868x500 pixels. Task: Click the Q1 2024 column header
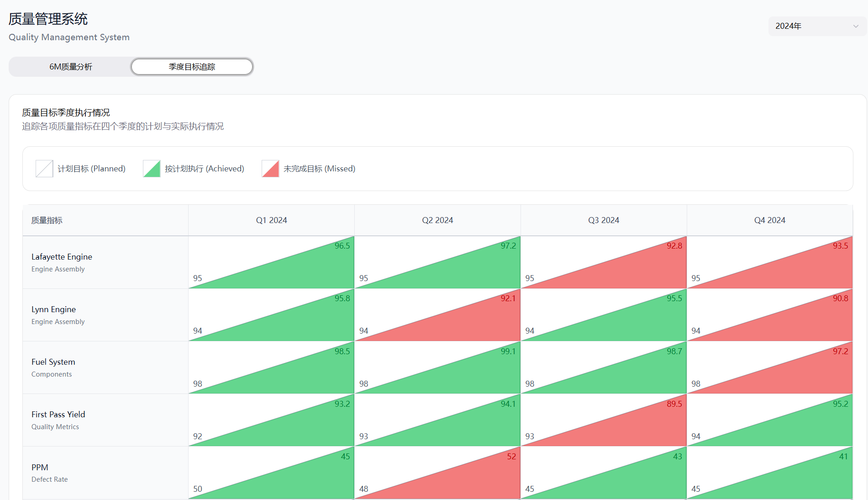point(271,220)
